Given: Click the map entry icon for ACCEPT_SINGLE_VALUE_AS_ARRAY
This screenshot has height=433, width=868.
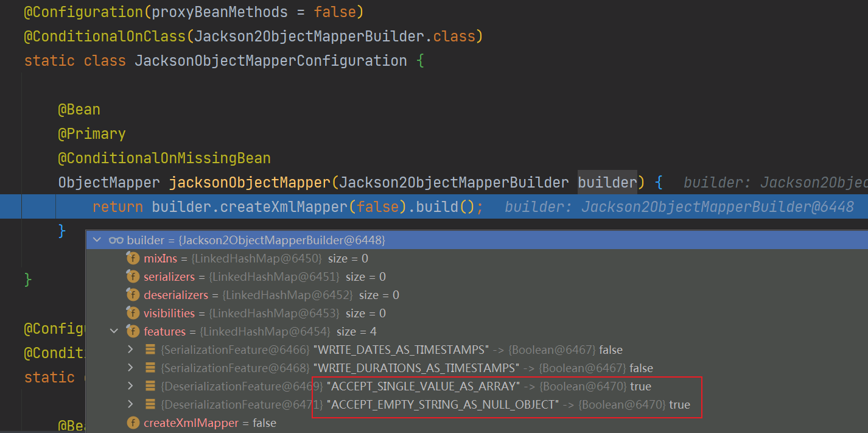Looking at the screenshot, I should click(x=150, y=386).
